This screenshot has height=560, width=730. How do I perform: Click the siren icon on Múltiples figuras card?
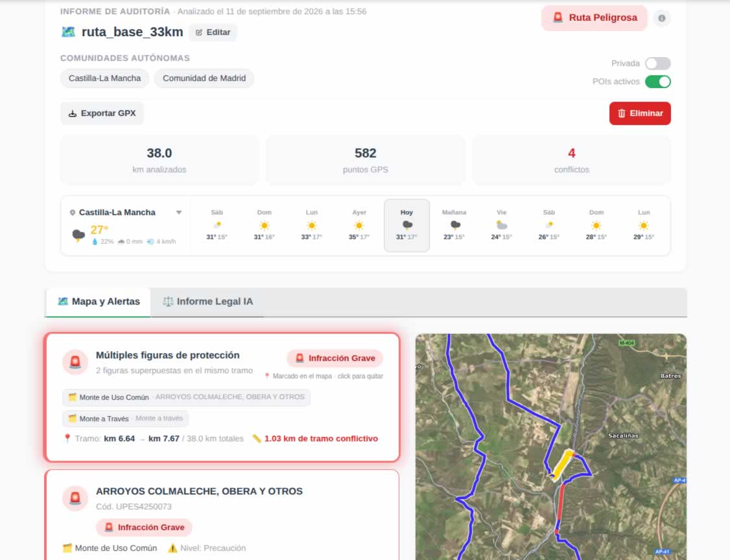(x=75, y=362)
